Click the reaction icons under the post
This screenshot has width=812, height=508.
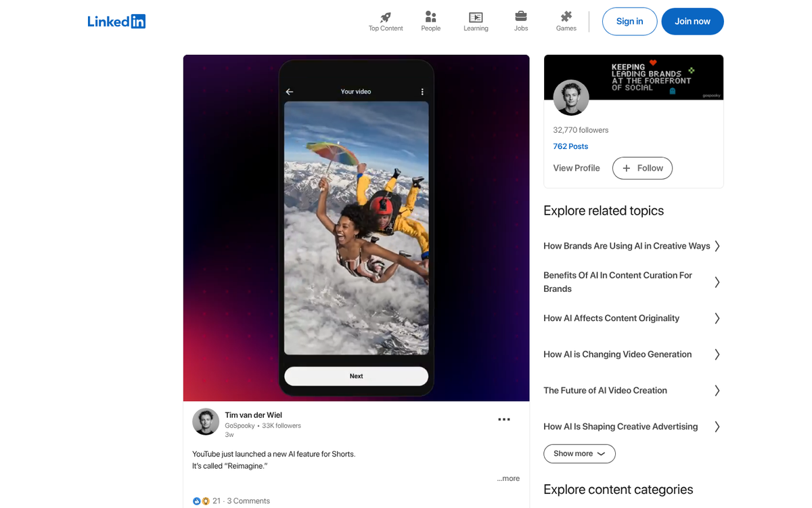click(x=201, y=501)
